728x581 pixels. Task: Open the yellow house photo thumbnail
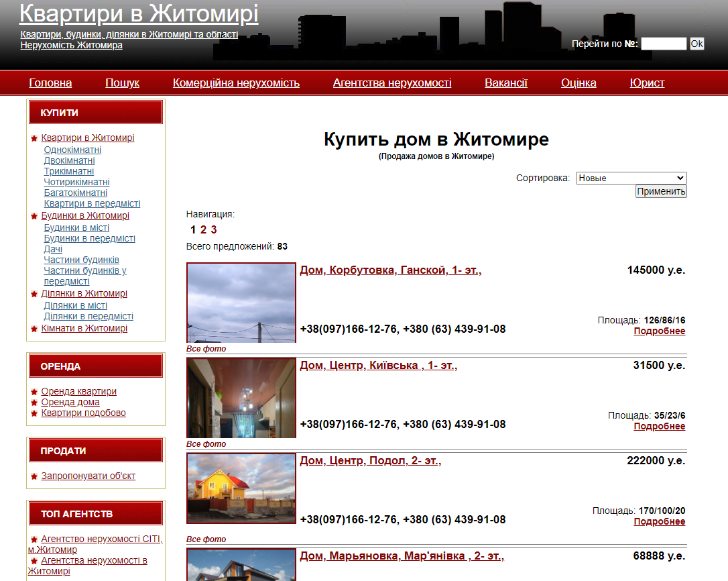(x=241, y=488)
